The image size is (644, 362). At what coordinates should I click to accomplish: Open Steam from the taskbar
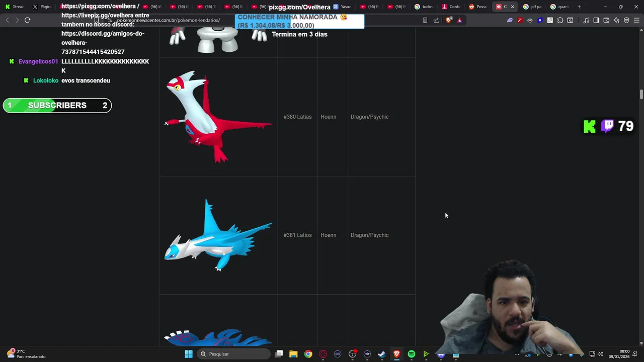click(382, 354)
